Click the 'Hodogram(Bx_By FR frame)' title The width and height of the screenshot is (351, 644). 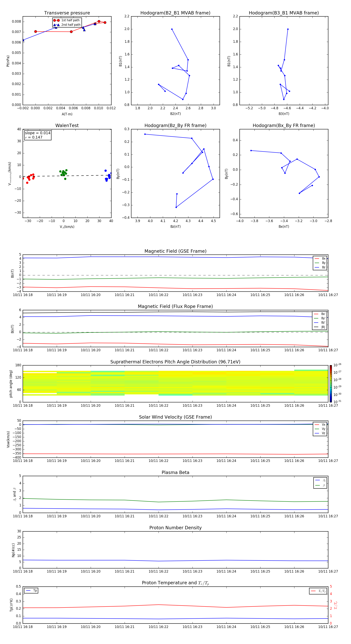pyautogui.click(x=284, y=125)
